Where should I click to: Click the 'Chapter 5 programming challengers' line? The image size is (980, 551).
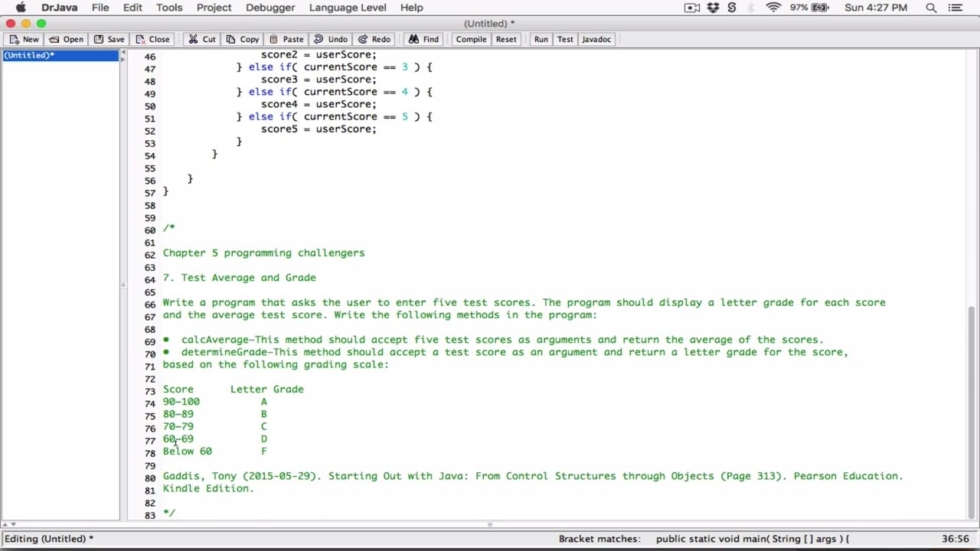click(263, 253)
